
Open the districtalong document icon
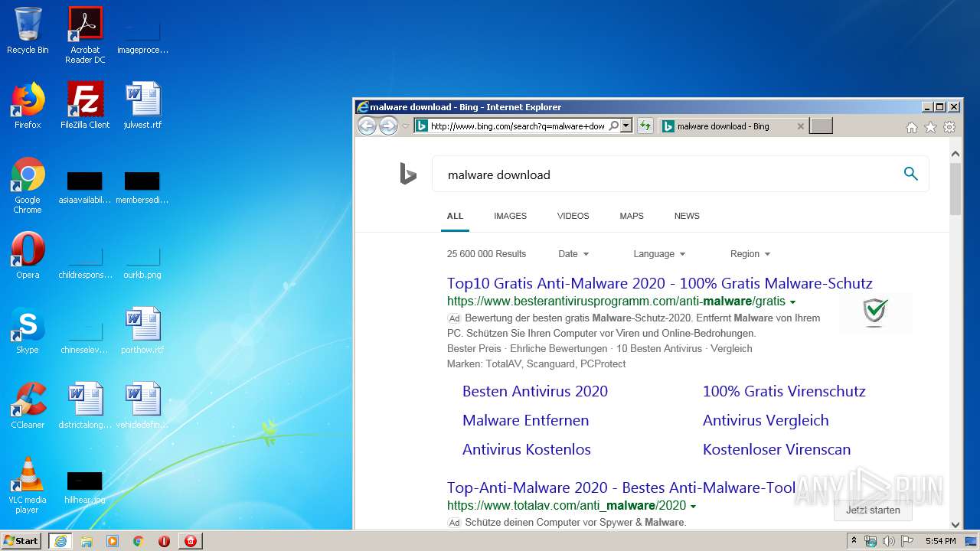pyautogui.click(x=85, y=406)
